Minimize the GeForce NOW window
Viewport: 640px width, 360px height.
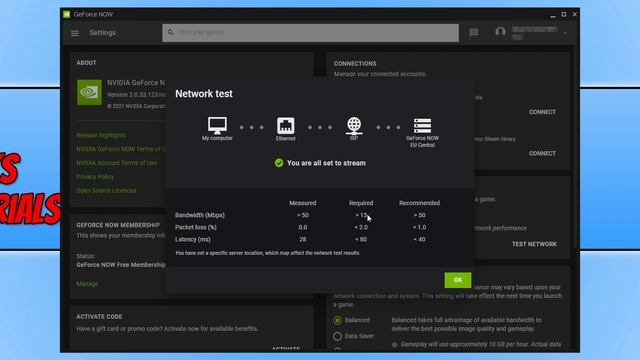pyautogui.click(x=553, y=15)
